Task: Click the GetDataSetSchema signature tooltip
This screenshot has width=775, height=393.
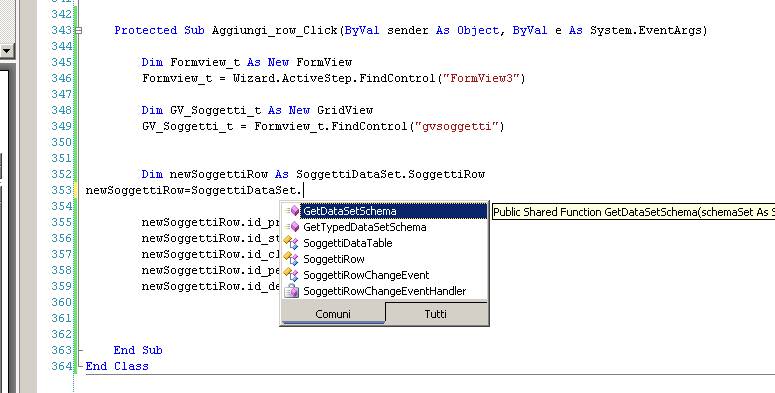Action: 633,212
